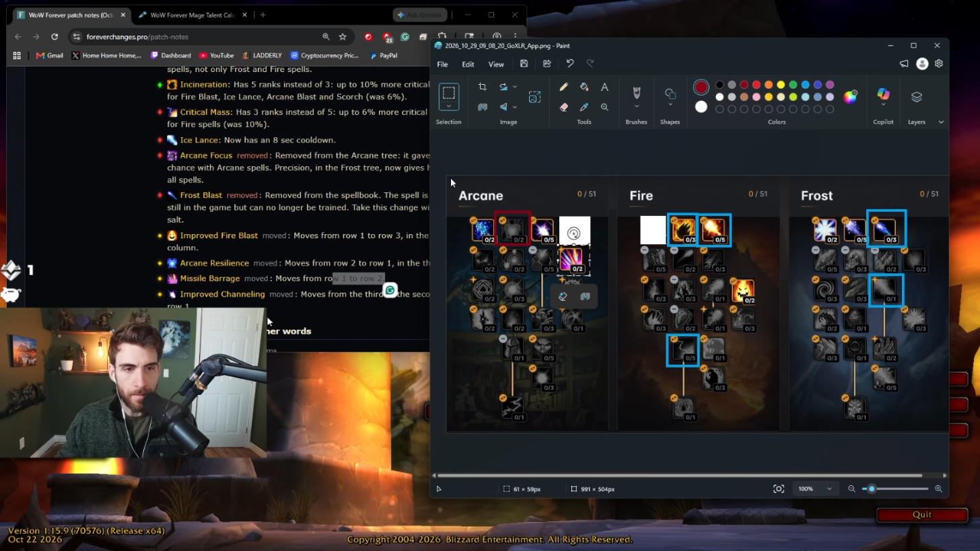Viewport: 980px width, 551px height.
Task: Select the yellow color swatch in Paint
Action: (x=781, y=85)
